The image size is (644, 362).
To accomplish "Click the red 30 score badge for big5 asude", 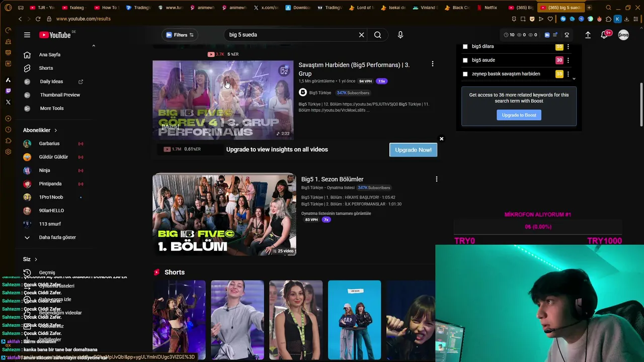I will tap(559, 60).
